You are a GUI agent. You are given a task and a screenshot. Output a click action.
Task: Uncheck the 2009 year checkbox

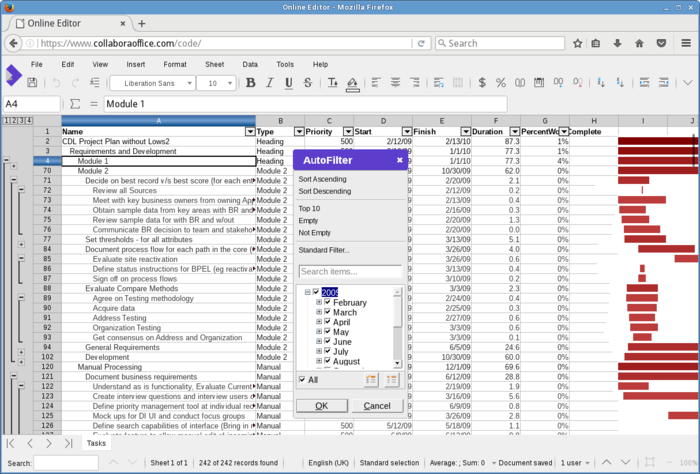[x=316, y=292]
